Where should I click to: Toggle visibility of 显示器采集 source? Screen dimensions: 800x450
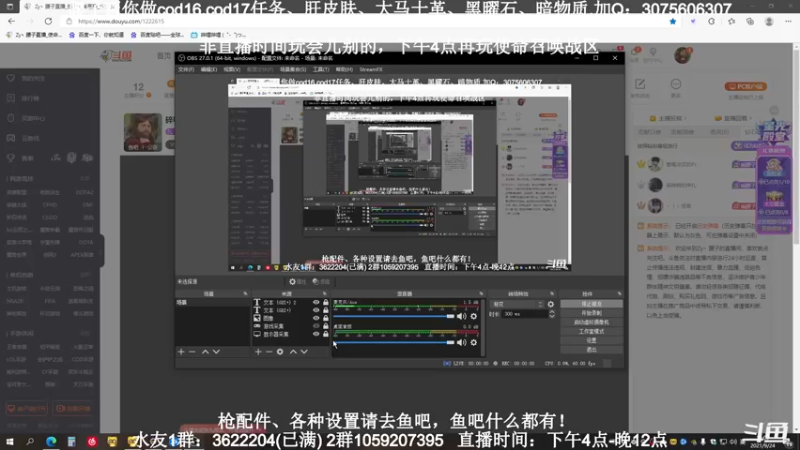pyautogui.click(x=316, y=334)
